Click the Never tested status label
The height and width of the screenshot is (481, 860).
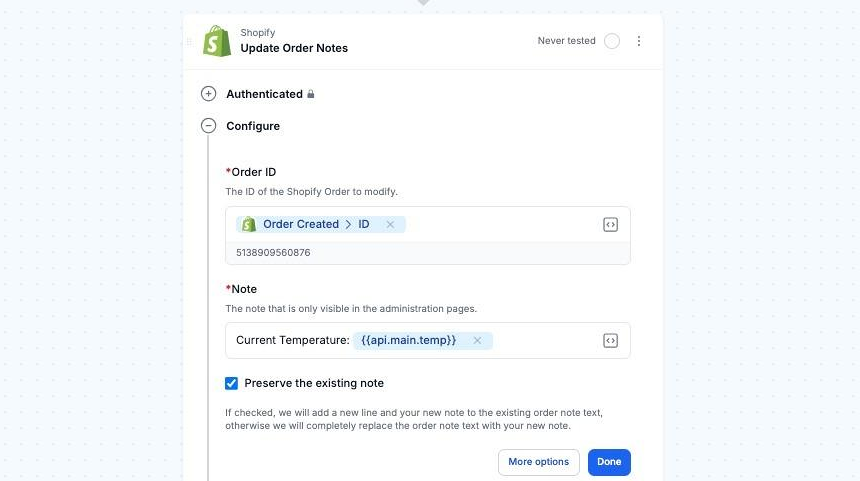coord(566,41)
